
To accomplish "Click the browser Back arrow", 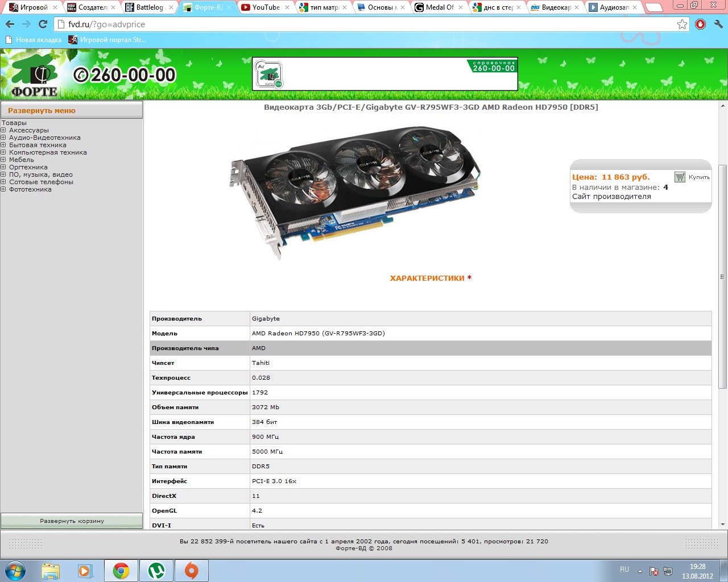I will pyautogui.click(x=10, y=24).
